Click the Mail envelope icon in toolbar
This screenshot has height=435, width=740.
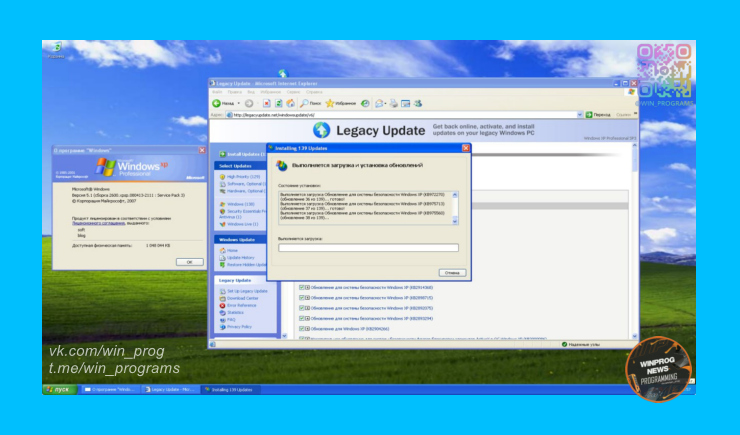(x=378, y=103)
